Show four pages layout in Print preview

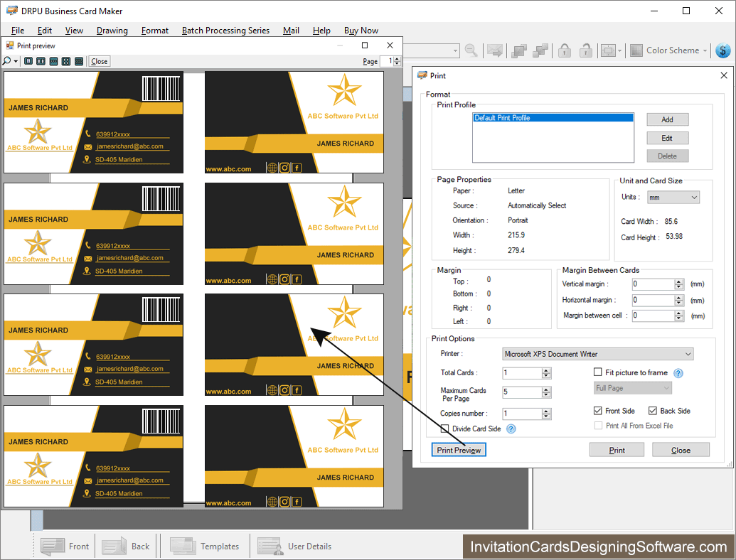66,61
